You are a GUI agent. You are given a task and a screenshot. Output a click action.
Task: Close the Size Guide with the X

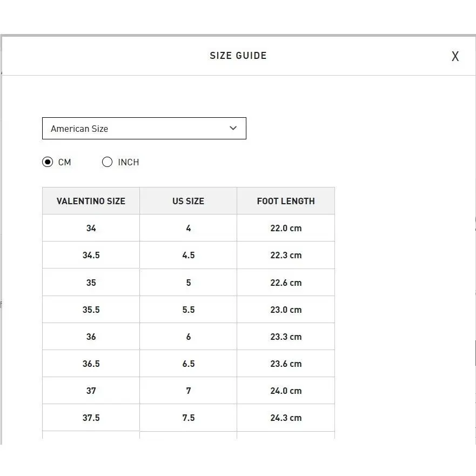click(x=455, y=56)
